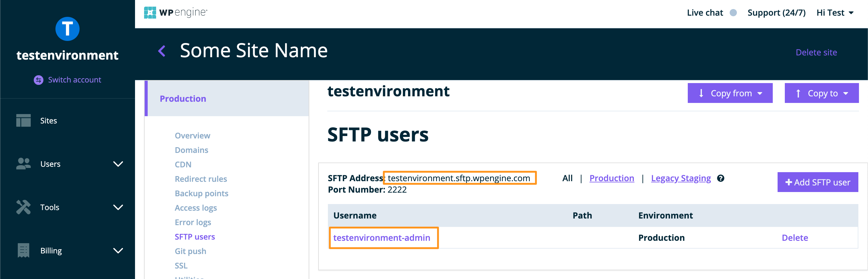Select the Production environment tab
This screenshot has height=279, width=868.
(183, 99)
